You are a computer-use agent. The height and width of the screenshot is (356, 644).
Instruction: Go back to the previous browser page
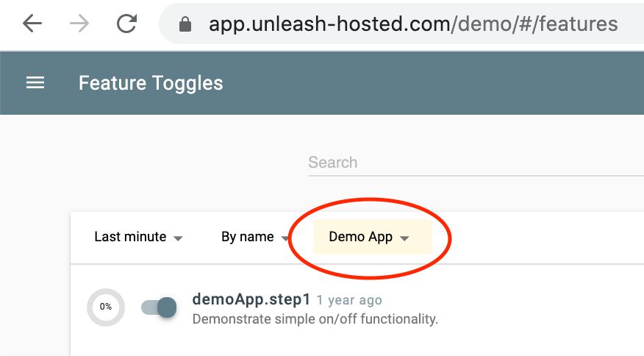(x=32, y=24)
